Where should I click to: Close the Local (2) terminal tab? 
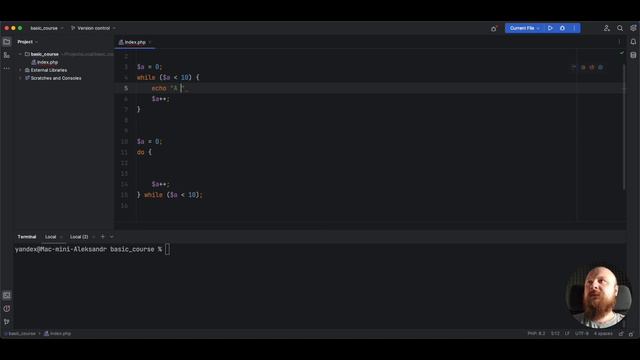pos(93,237)
